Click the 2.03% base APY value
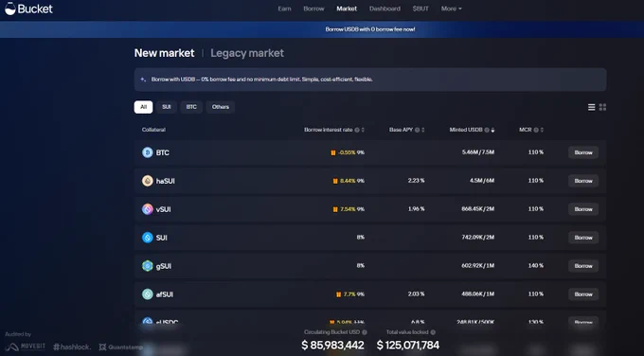The width and height of the screenshot is (644, 356). coord(416,294)
